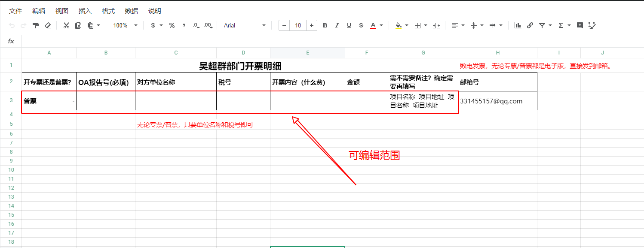The width and height of the screenshot is (644, 248).
Task: Click the merge cells icon
Action: (436, 25)
